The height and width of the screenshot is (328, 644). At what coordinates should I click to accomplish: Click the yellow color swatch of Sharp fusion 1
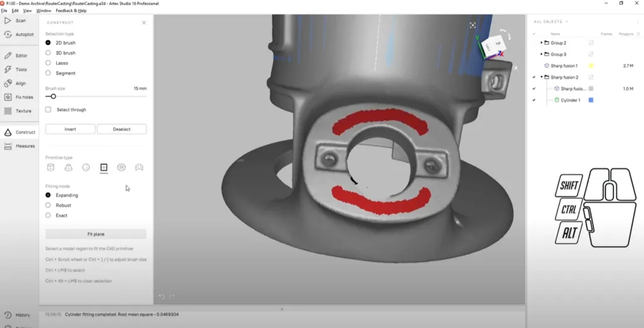(591, 65)
